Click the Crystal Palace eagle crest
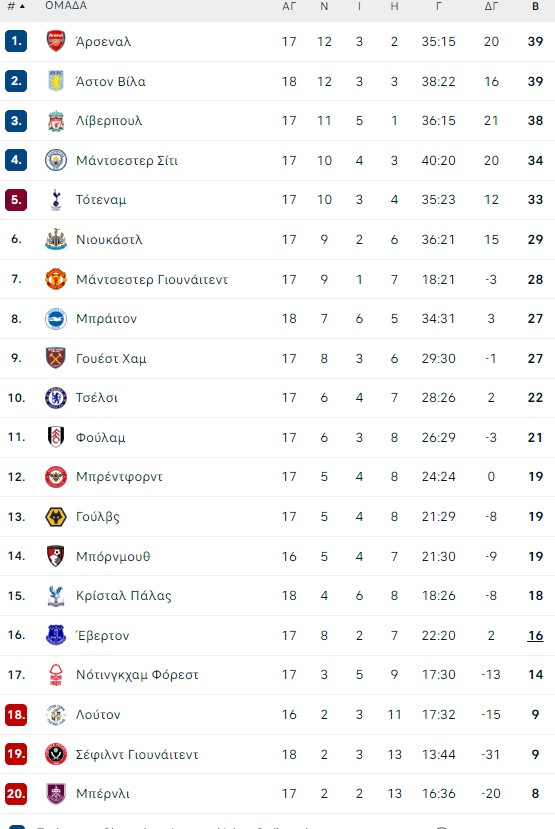 click(x=56, y=596)
